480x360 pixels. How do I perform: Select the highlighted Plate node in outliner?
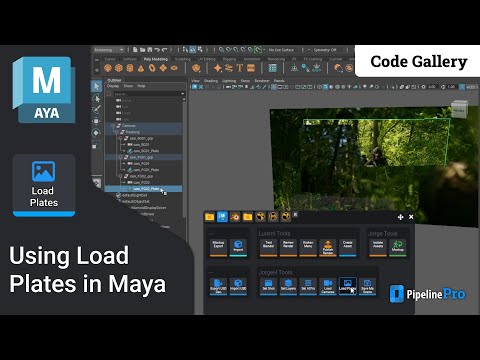[143, 189]
